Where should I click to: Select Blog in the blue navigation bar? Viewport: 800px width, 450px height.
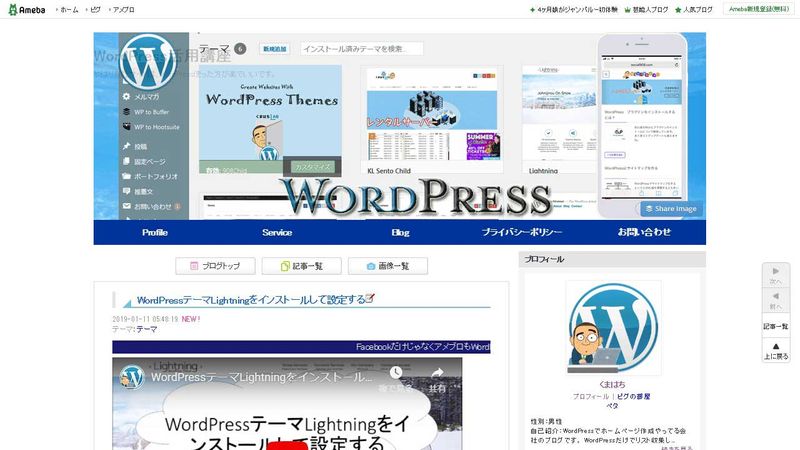point(400,232)
